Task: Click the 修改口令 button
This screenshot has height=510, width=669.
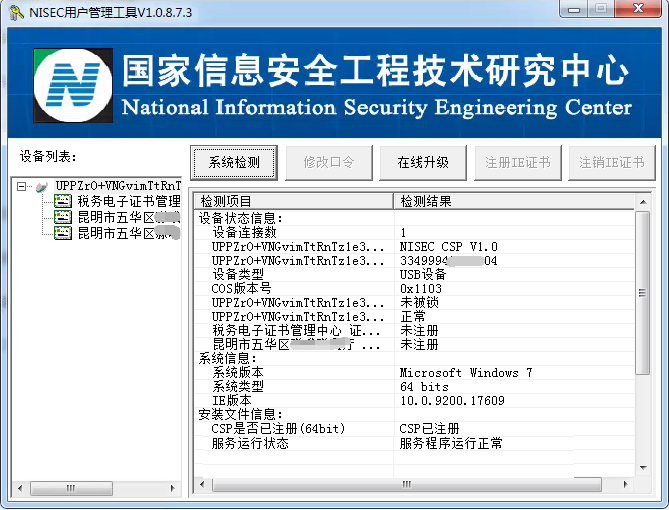Action: coord(329,163)
